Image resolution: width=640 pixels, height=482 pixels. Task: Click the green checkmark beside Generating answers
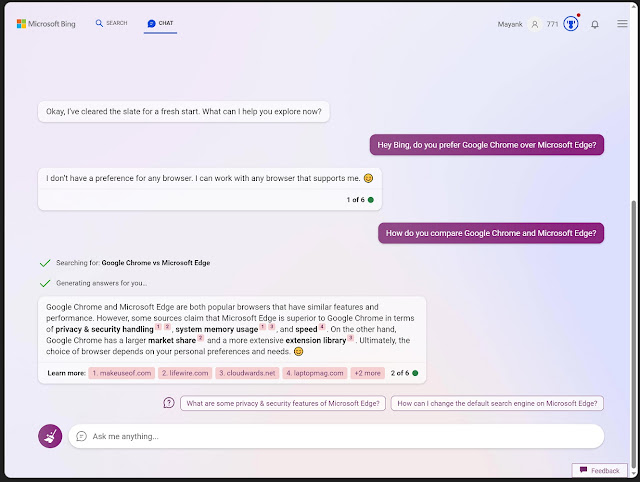(x=45, y=283)
